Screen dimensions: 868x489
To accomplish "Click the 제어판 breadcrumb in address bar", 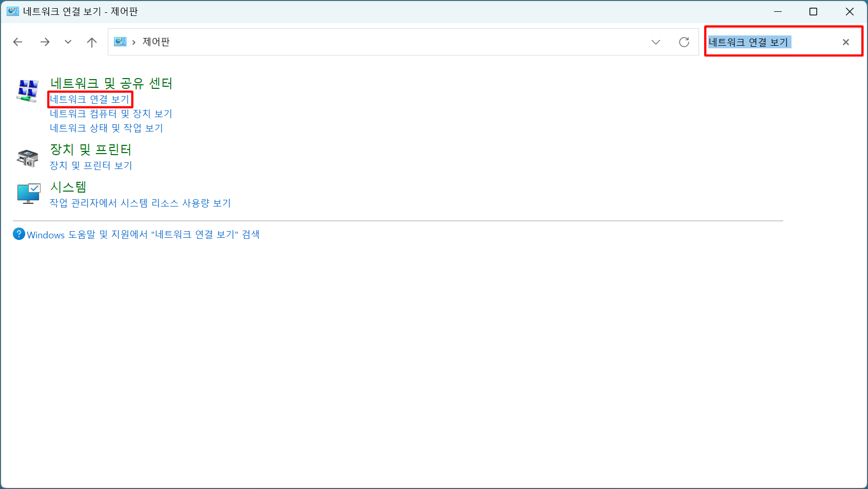I will [x=156, y=42].
